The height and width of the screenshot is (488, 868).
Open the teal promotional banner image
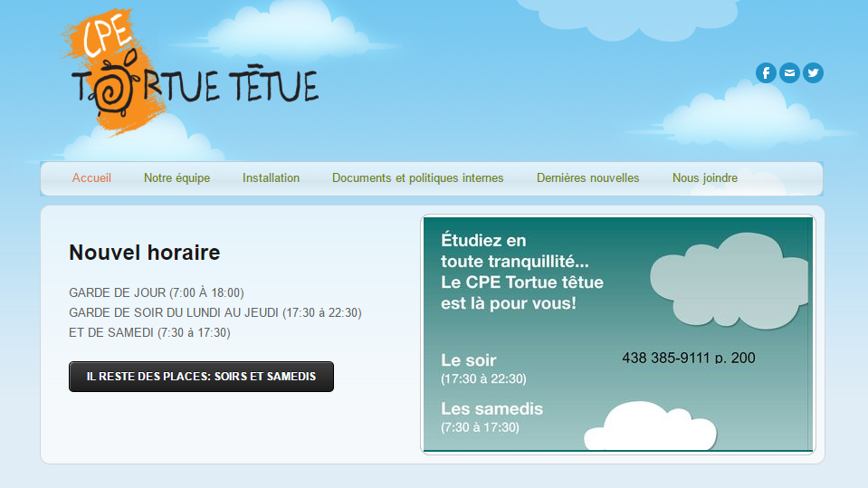(x=618, y=334)
